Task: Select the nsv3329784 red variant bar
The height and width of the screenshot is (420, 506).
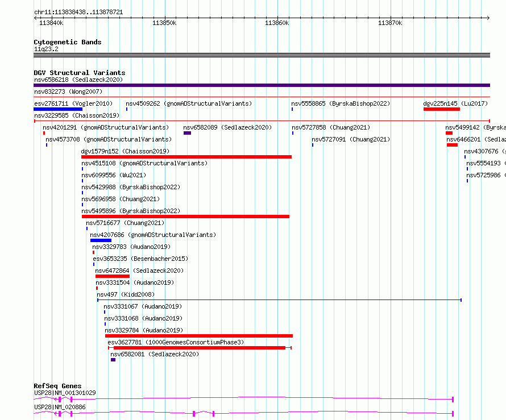Action: [x=199, y=336]
